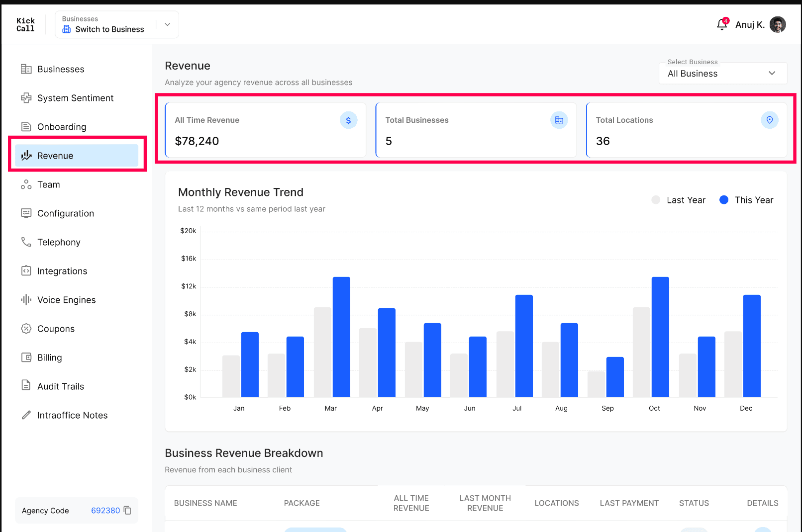
Task: Click the chevron beside All Business
Action: (772, 73)
